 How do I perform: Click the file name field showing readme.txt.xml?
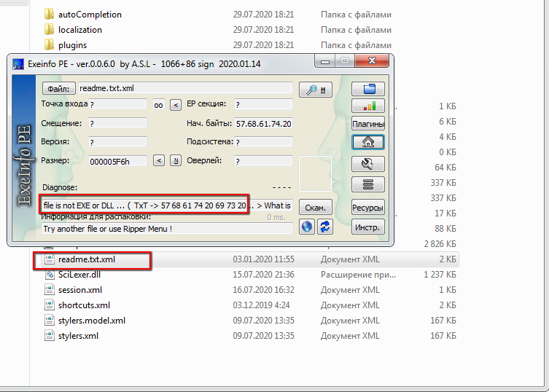pos(185,88)
